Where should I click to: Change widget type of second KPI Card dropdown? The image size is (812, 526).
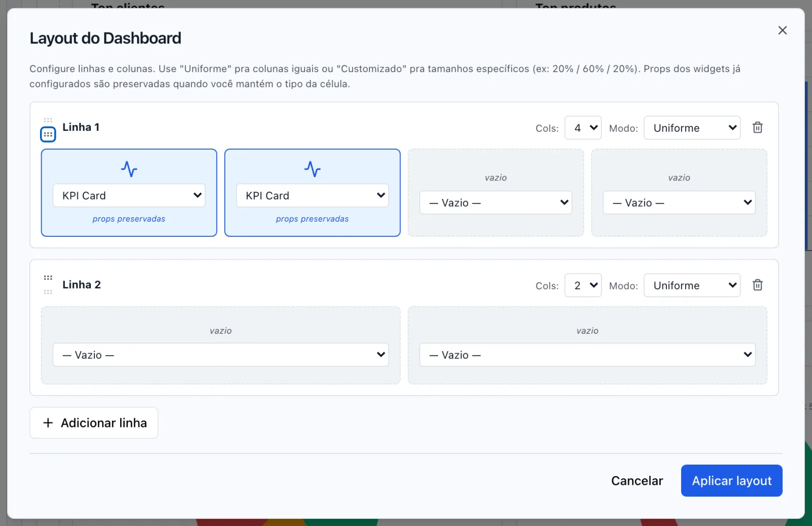312,195
